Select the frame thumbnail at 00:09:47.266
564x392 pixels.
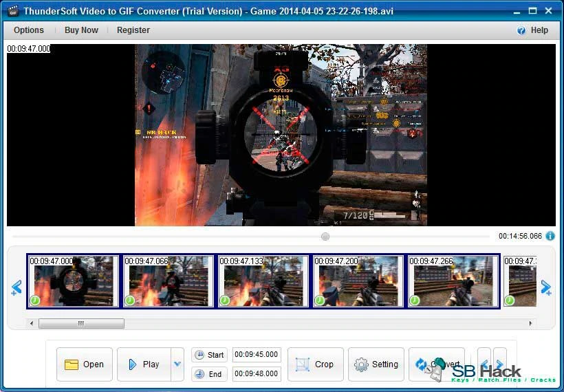click(453, 281)
